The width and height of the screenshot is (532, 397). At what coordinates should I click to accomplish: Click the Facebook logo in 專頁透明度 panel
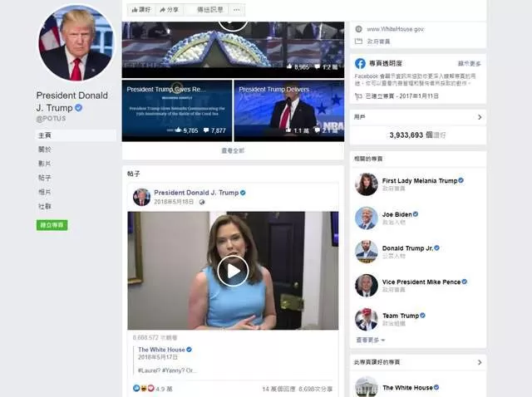(360, 63)
